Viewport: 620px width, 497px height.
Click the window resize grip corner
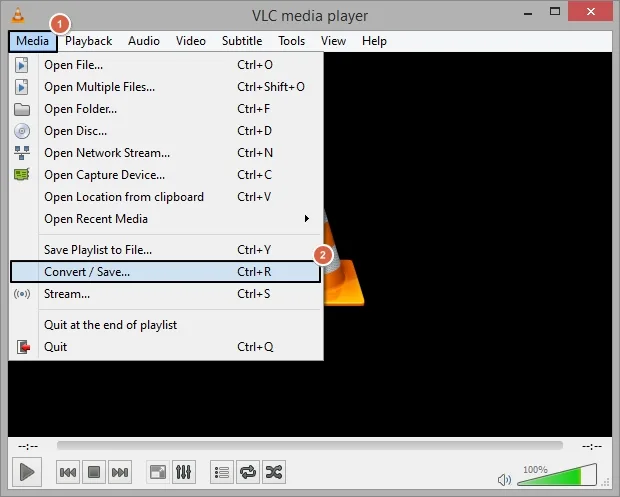pyautogui.click(x=605, y=482)
